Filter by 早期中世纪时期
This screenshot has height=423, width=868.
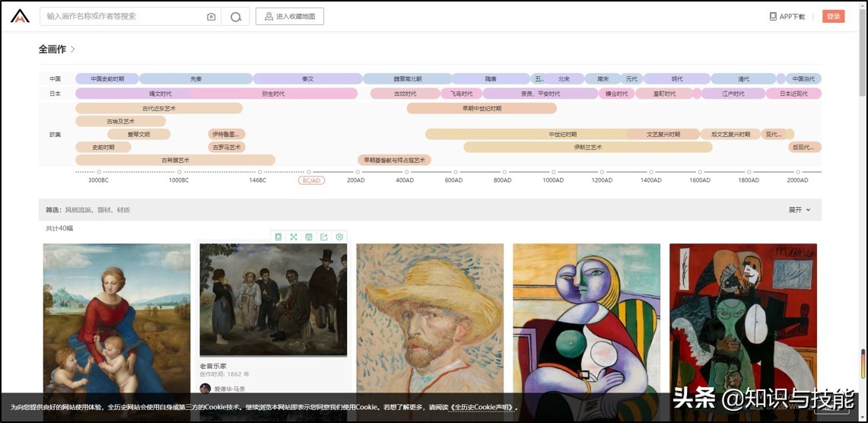point(482,109)
